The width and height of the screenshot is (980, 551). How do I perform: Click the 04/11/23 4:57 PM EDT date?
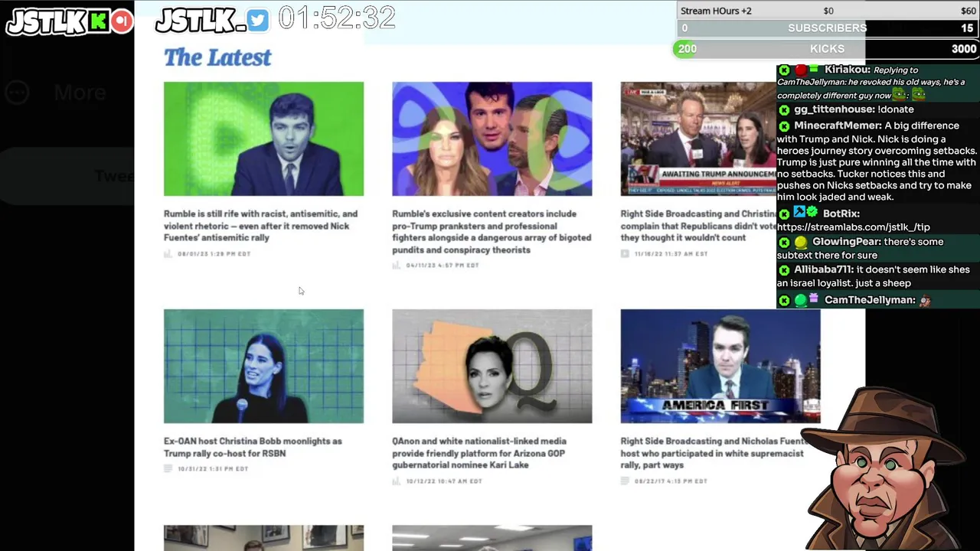coord(443,266)
